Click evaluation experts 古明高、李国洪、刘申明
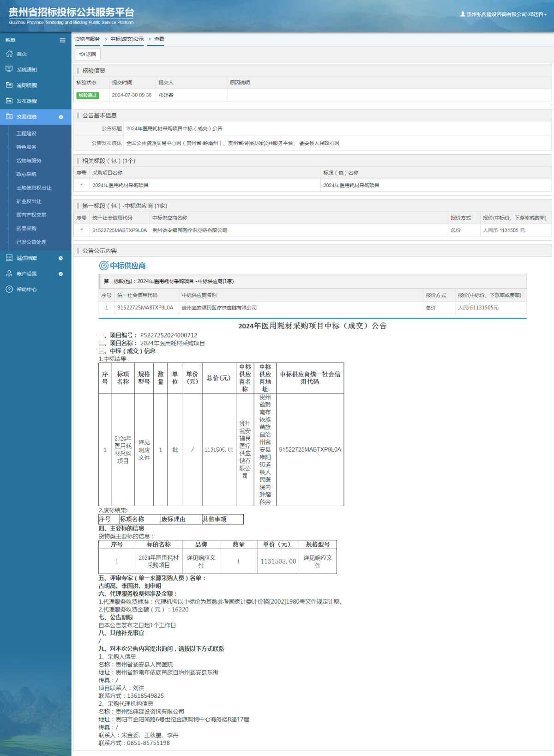 [x=130, y=586]
